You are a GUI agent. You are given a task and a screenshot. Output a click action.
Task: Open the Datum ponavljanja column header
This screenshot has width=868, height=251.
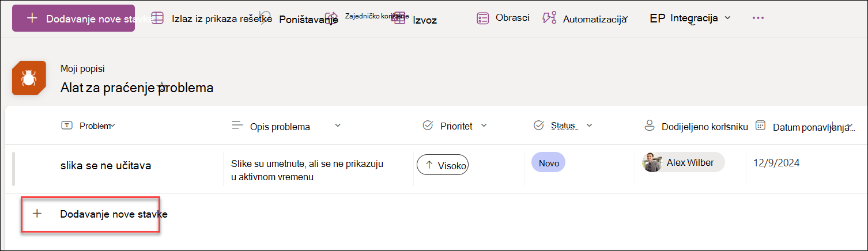(x=813, y=127)
